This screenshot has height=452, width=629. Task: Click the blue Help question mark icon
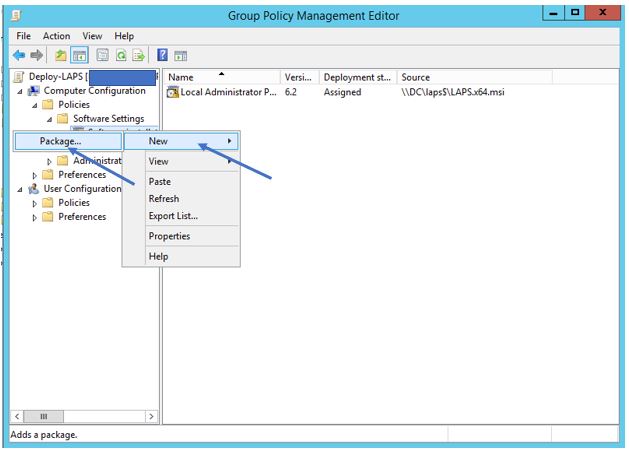162,55
